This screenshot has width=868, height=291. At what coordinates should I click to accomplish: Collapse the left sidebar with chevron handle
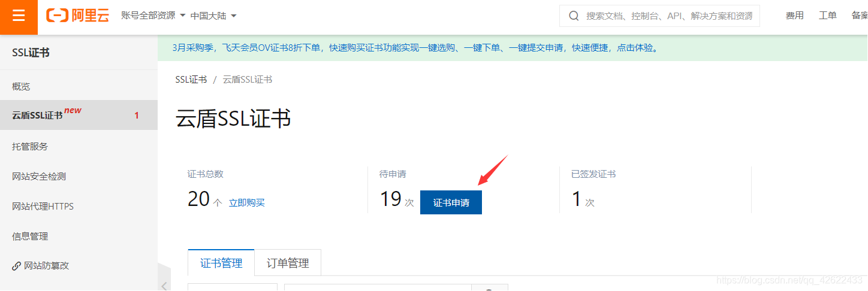pos(164,286)
